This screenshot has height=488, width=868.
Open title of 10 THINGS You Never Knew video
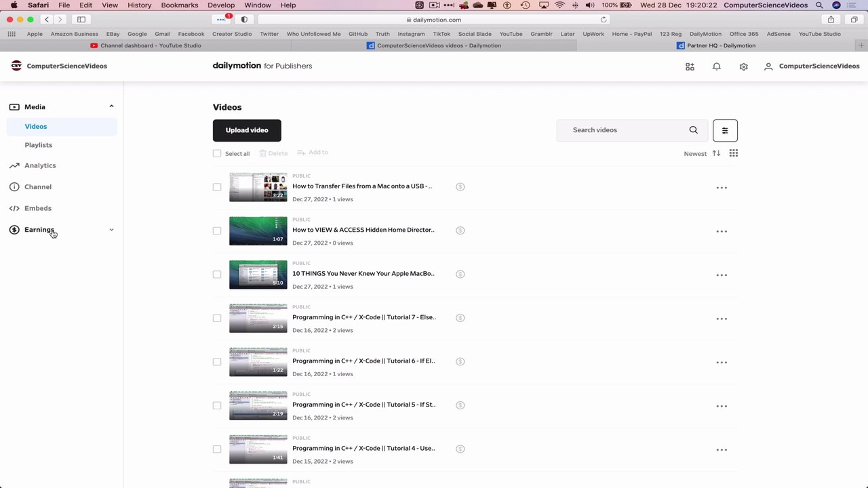coord(363,274)
